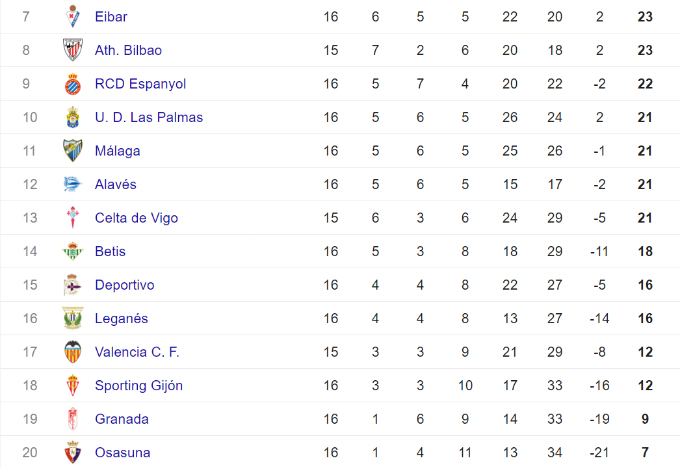Open the Deportivo team link
Image resolution: width=680 pixels, height=468 pixels.
[124, 285]
